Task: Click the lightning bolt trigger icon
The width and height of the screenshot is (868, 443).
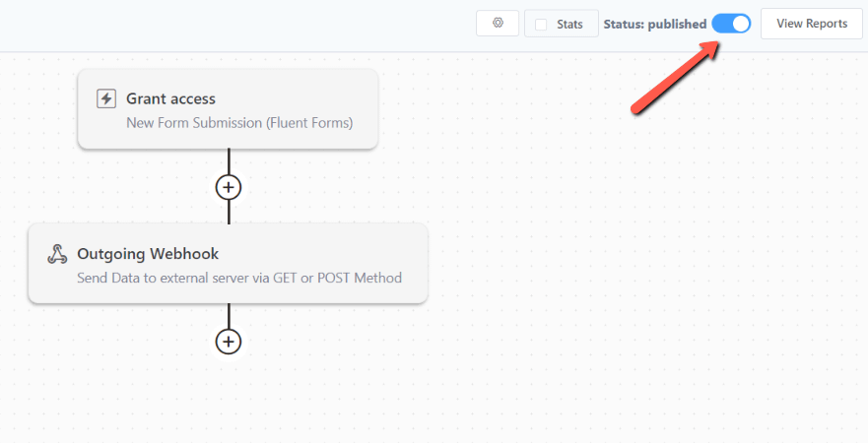Action: coord(106,99)
